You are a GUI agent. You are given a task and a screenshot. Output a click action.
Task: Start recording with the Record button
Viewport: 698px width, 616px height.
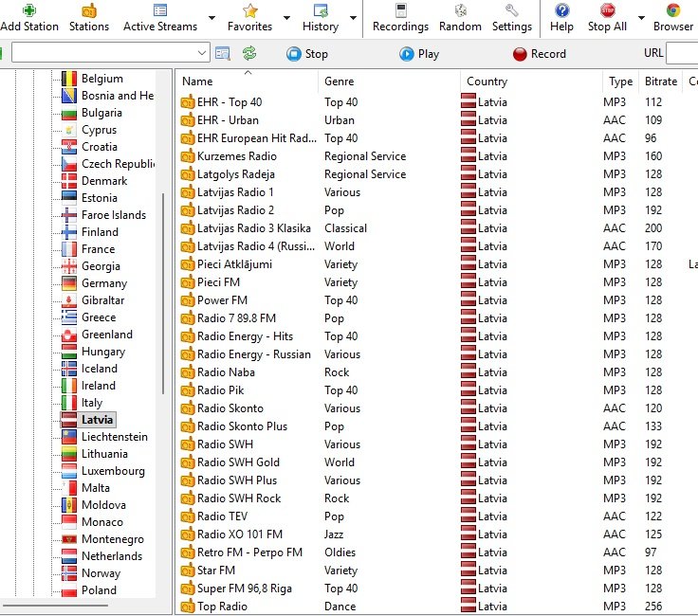(x=540, y=54)
